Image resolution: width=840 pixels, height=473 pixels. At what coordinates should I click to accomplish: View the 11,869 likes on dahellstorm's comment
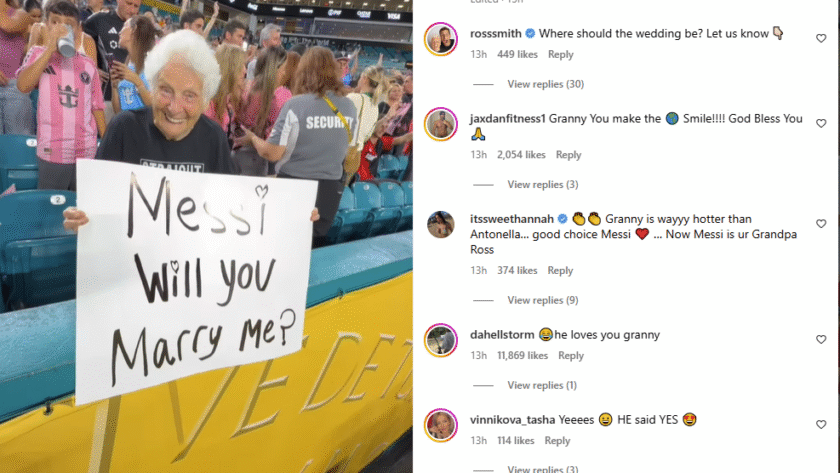[x=522, y=356]
